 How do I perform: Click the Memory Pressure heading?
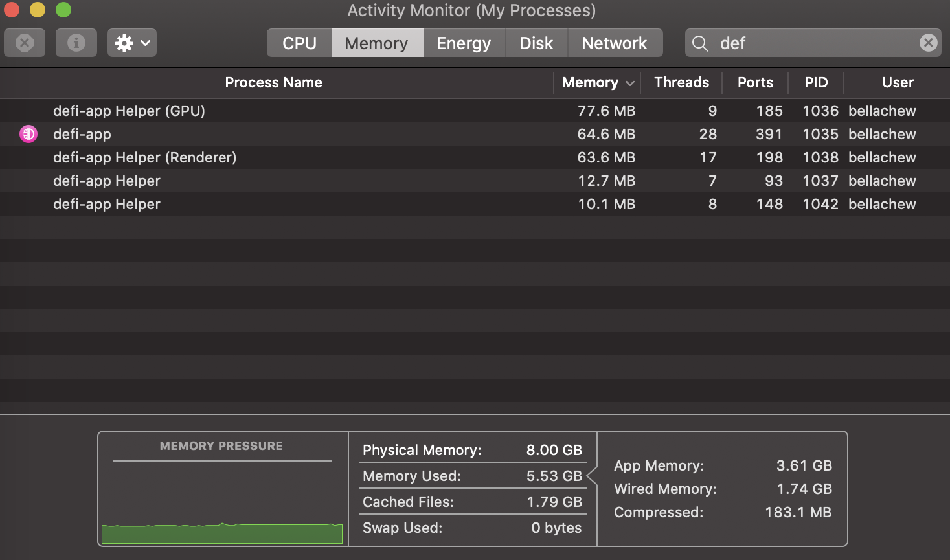pyautogui.click(x=221, y=446)
